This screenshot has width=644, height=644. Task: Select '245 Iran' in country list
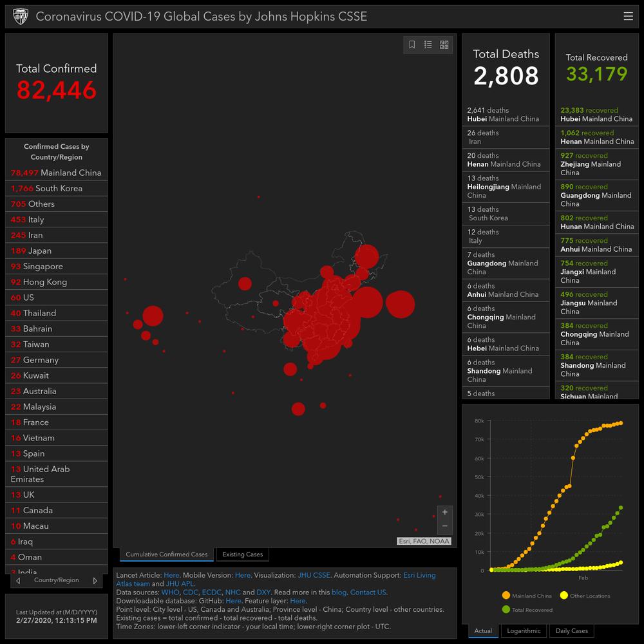(56, 235)
